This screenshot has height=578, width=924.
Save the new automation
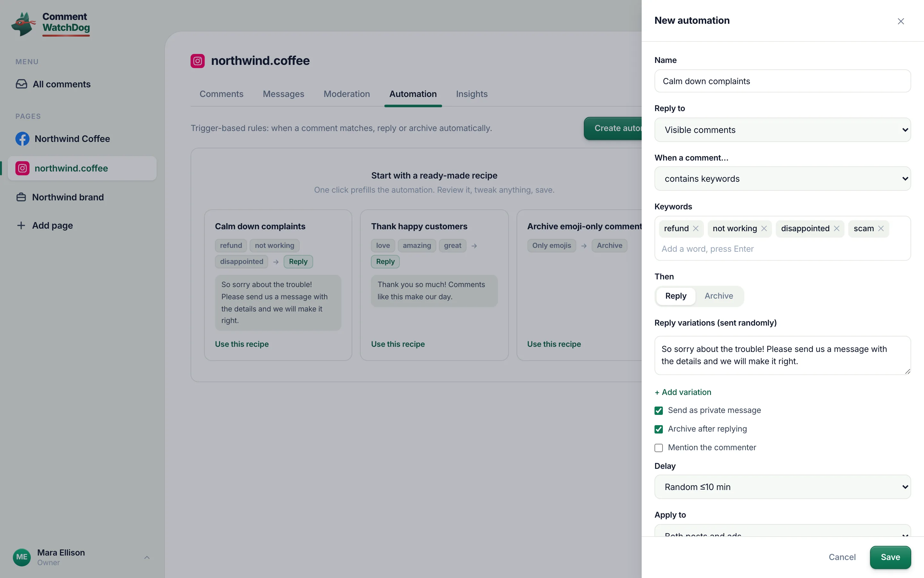point(890,557)
